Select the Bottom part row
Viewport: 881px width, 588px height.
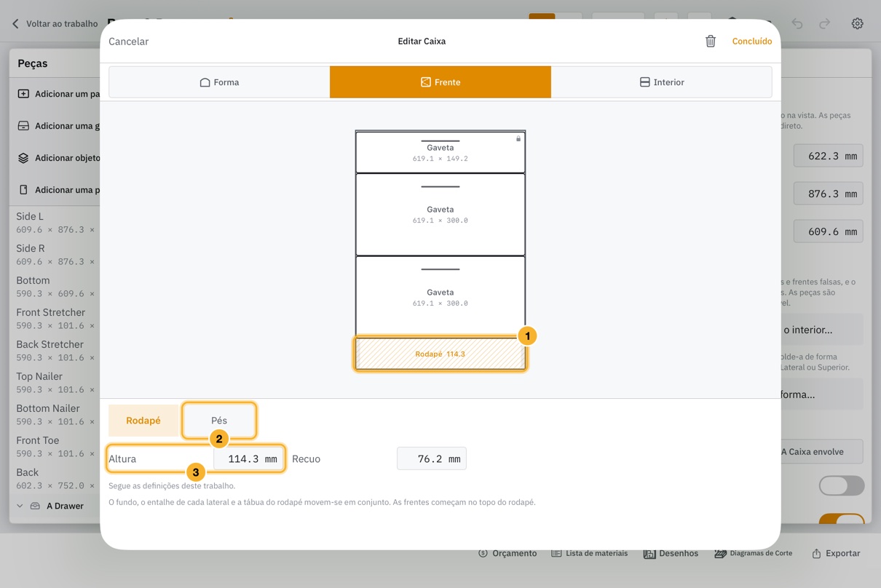click(55, 287)
